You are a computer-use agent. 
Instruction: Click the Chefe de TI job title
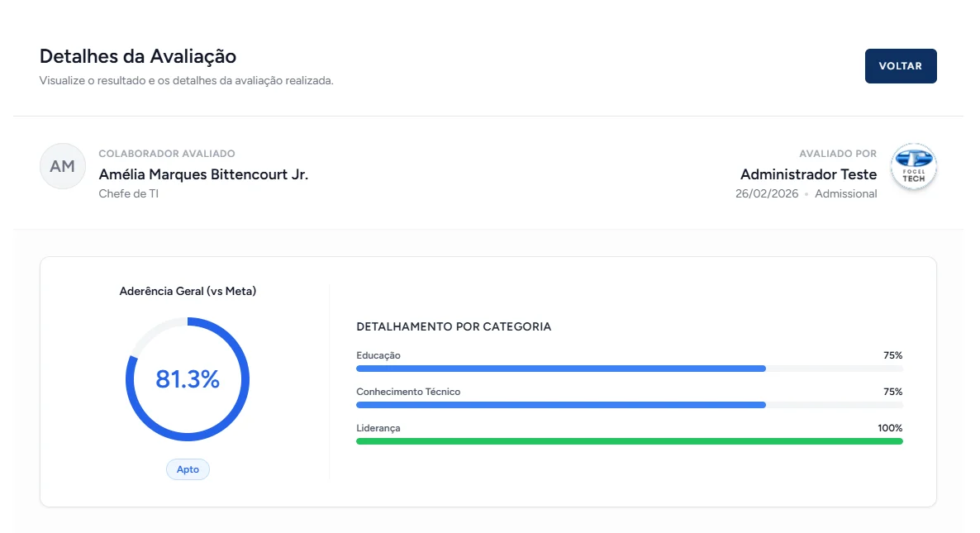(129, 193)
